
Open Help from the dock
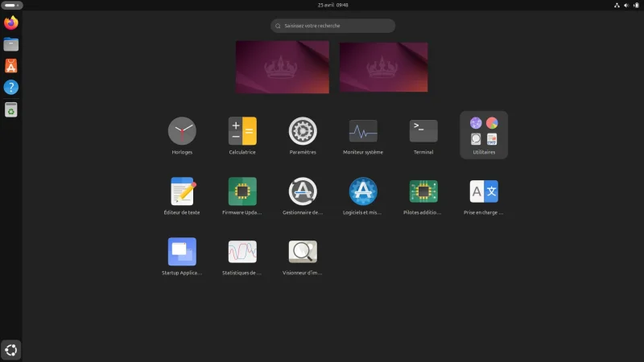pyautogui.click(x=11, y=87)
